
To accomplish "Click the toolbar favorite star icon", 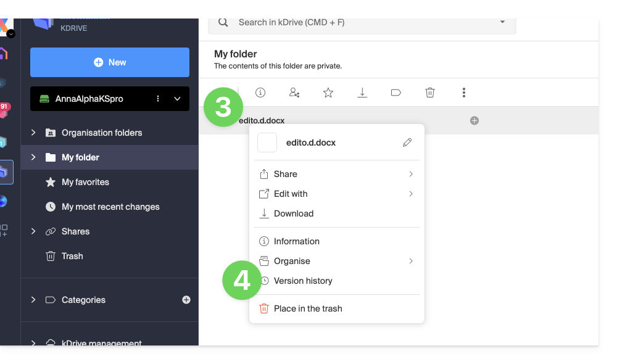I will pos(328,93).
